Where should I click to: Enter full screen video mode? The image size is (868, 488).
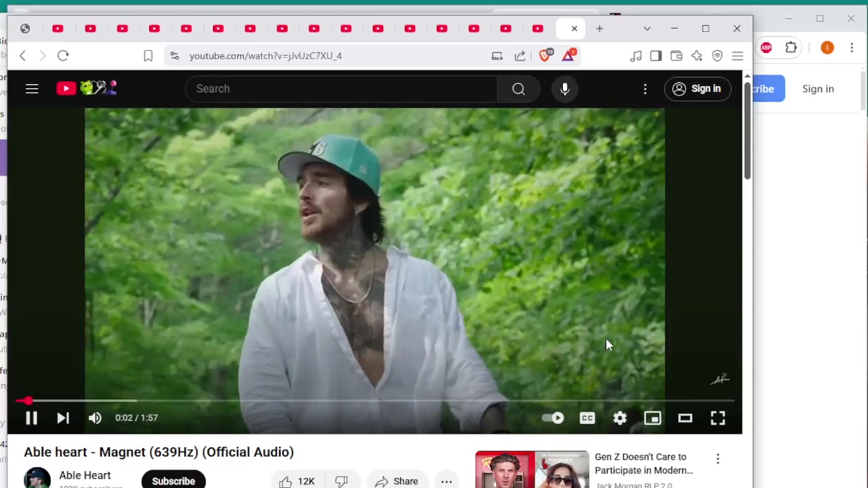coord(717,418)
